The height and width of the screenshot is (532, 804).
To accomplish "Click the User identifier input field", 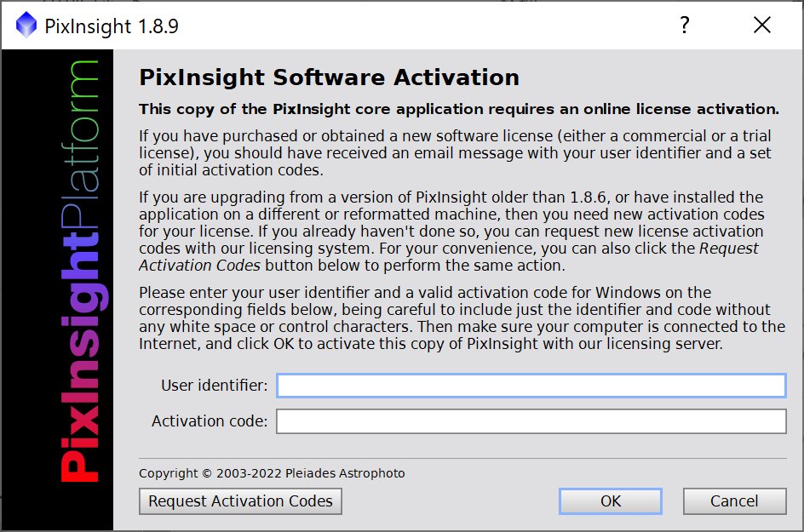I will click(531, 386).
